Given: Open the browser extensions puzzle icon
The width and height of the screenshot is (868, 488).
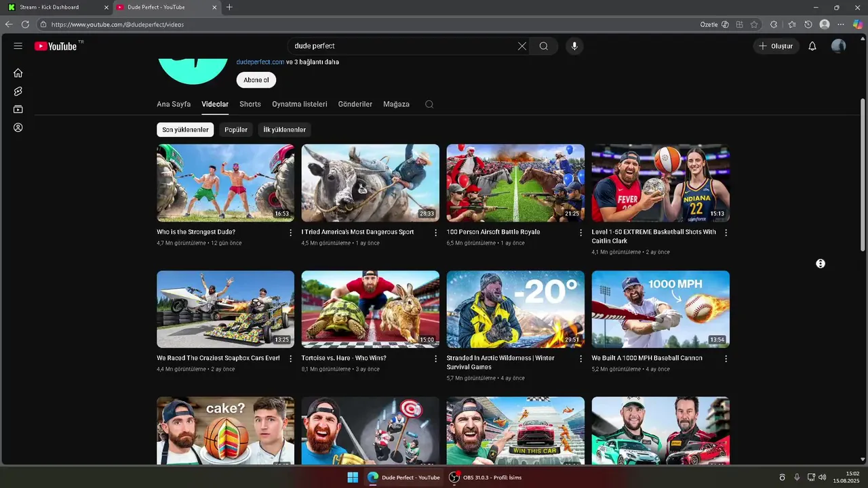Looking at the screenshot, I should click(x=774, y=24).
